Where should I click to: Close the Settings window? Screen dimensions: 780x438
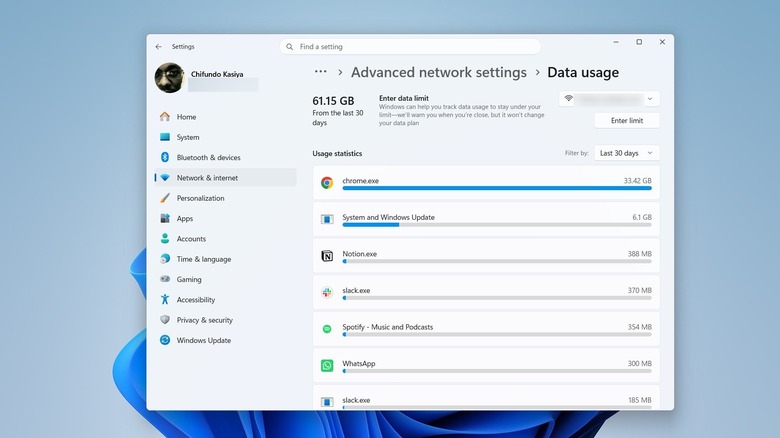pyautogui.click(x=662, y=42)
